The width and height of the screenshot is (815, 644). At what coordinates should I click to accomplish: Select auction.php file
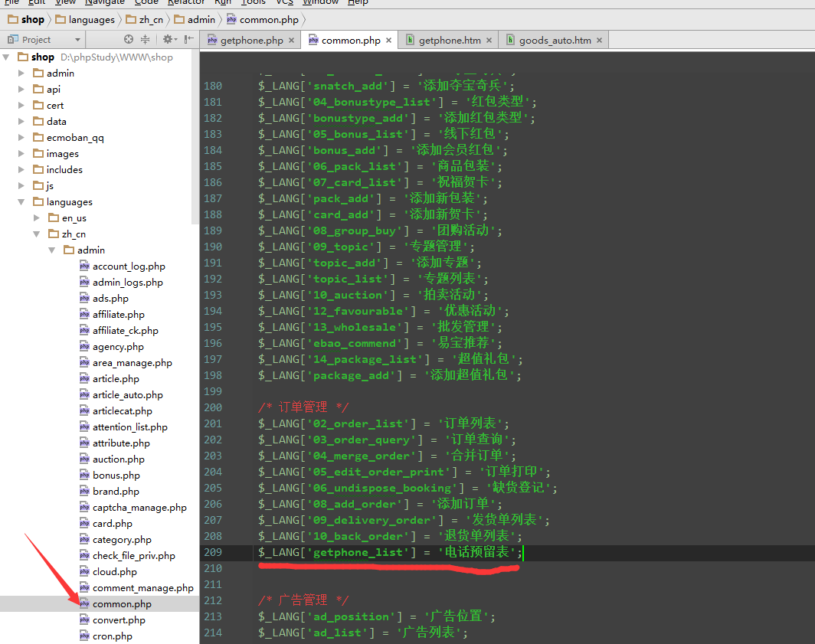pyautogui.click(x=119, y=459)
